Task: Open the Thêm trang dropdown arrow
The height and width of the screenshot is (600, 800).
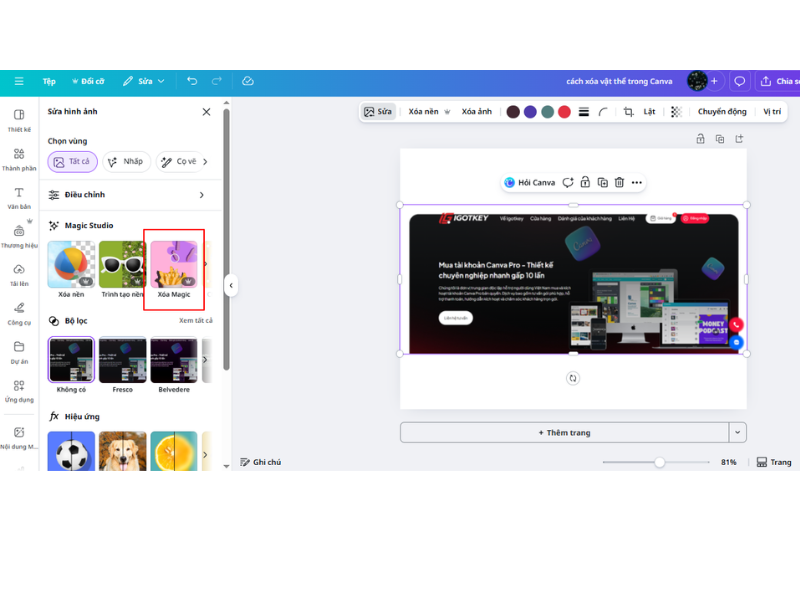Action: (x=737, y=432)
